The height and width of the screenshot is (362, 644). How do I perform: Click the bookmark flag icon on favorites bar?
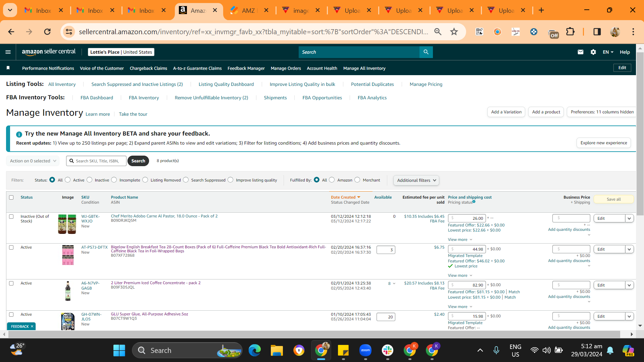(x=8, y=68)
